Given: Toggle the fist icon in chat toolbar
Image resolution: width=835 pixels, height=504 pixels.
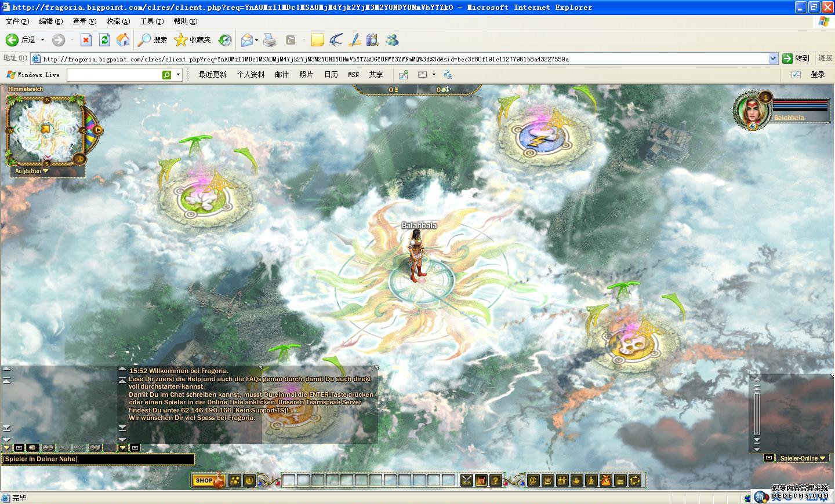Looking at the screenshot, I should click(x=32, y=448).
